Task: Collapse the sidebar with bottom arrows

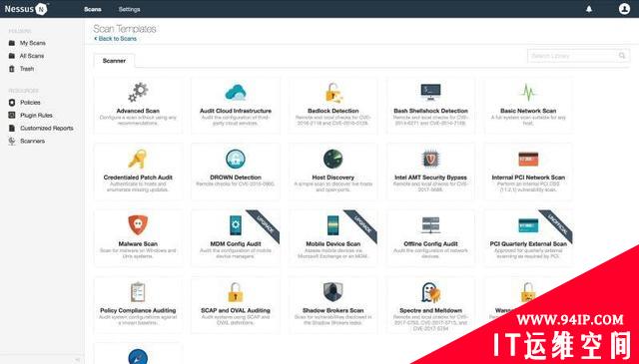Action: (78, 360)
